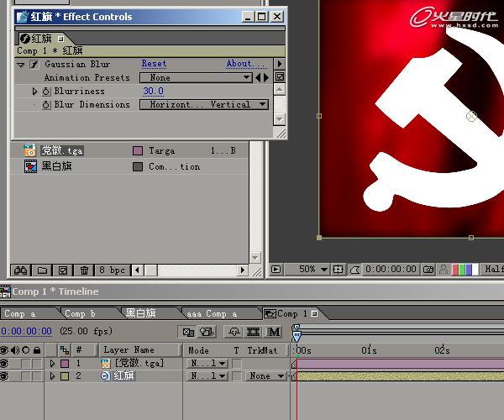Toggle the Gaussian Blur effect switch
The height and width of the screenshot is (420, 504).
pos(34,65)
